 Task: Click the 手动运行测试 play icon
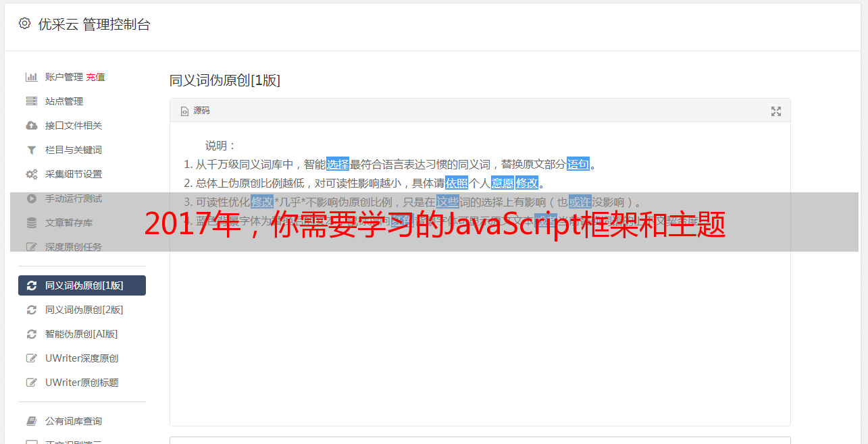(x=31, y=198)
